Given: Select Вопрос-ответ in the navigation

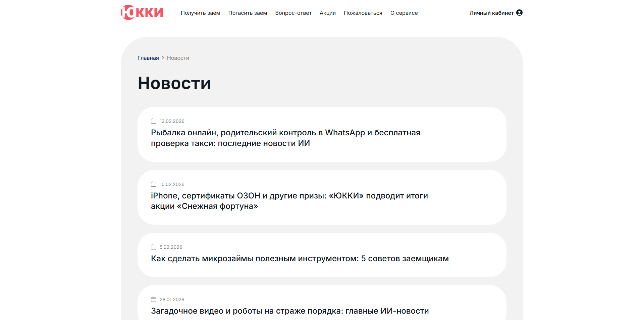Looking at the screenshot, I should [293, 13].
